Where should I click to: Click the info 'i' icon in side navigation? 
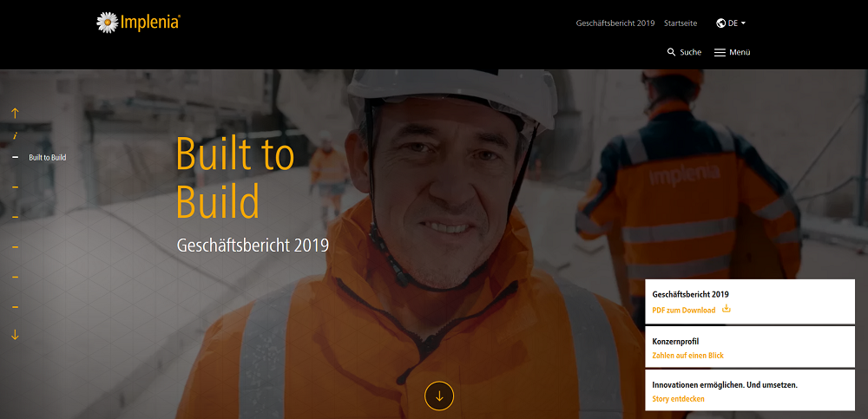16,135
